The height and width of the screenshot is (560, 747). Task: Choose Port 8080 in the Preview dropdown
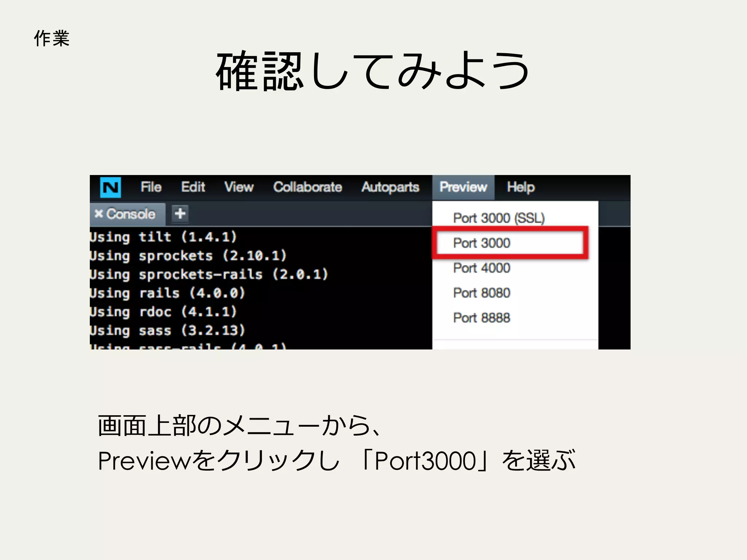[x=481, y=293]
